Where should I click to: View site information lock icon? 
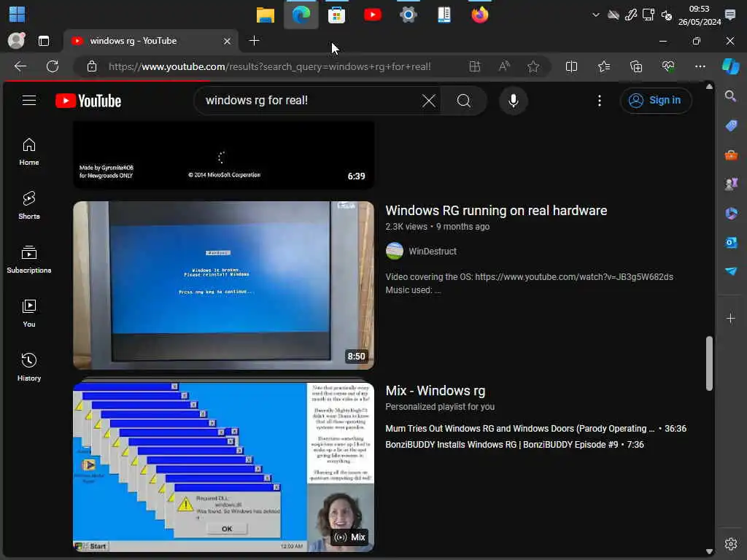pyautogui.click(x=91, y=66)
